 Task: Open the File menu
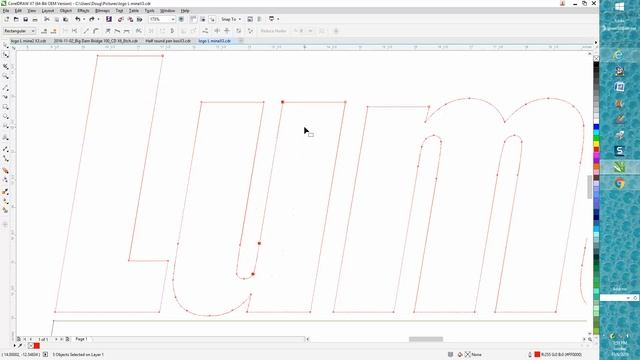coord(6,11)
